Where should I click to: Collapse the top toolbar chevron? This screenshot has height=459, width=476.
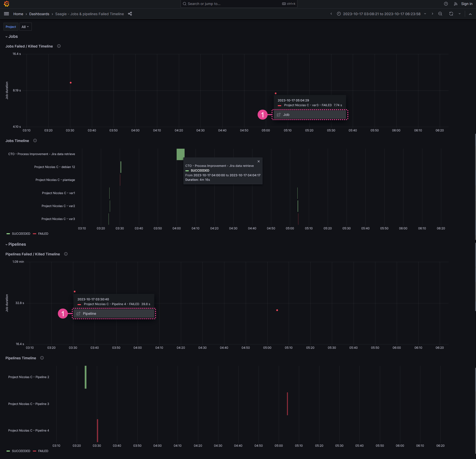click(x=470, y=14)
